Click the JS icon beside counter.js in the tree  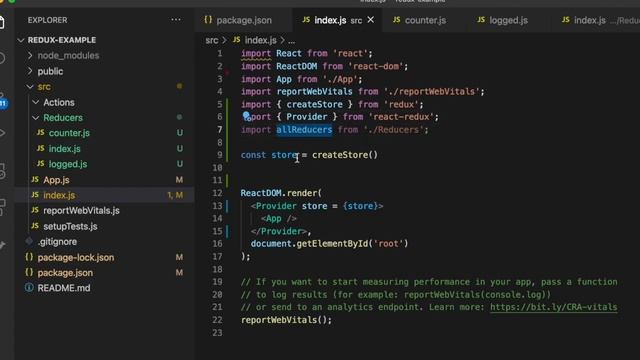click(40, 133)
